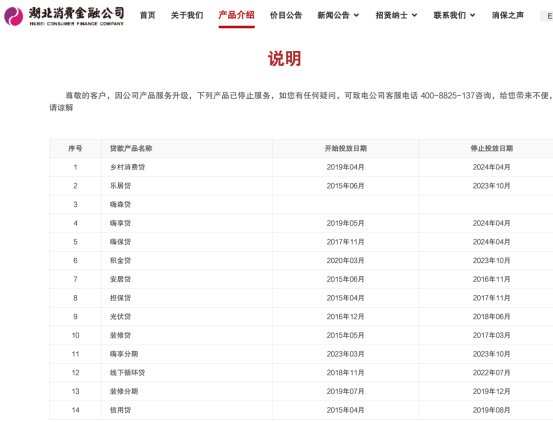Click the 序号 column header
553x422 pixels.
[75, 148]
